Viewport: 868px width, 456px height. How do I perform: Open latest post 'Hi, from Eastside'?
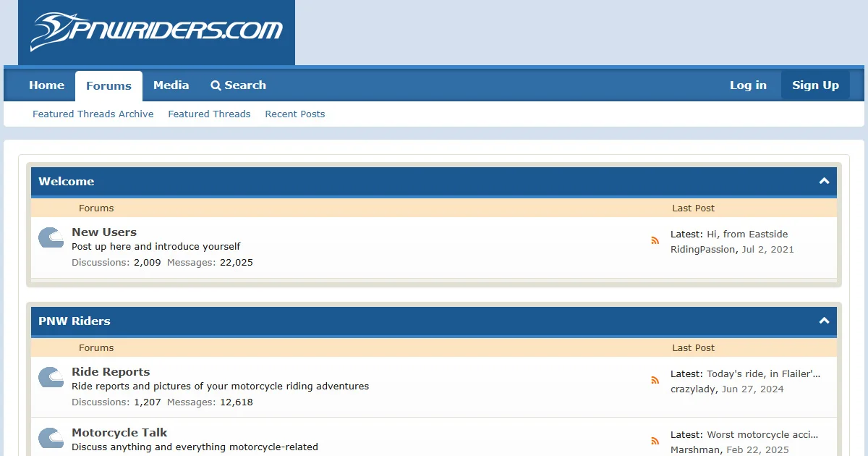point(746,235)
